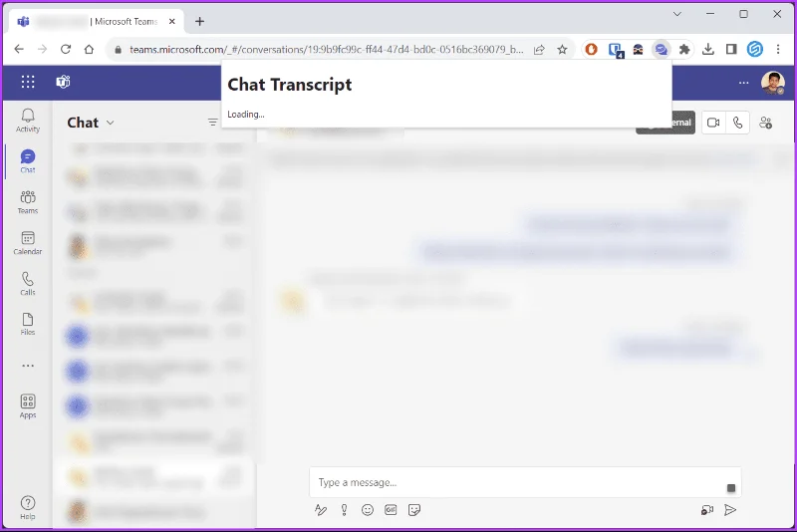Expand the Chat dropdown chevron

point(111,123)
